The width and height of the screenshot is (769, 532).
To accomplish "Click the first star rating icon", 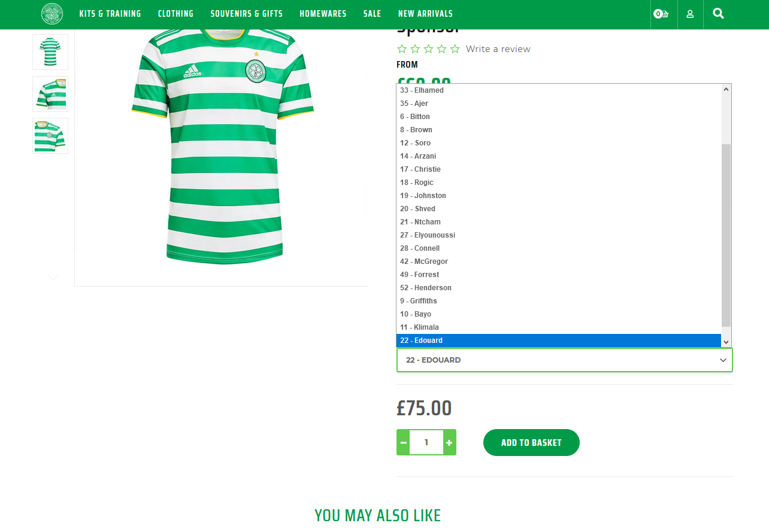I will pyautogui.click(x=402, y=49).
